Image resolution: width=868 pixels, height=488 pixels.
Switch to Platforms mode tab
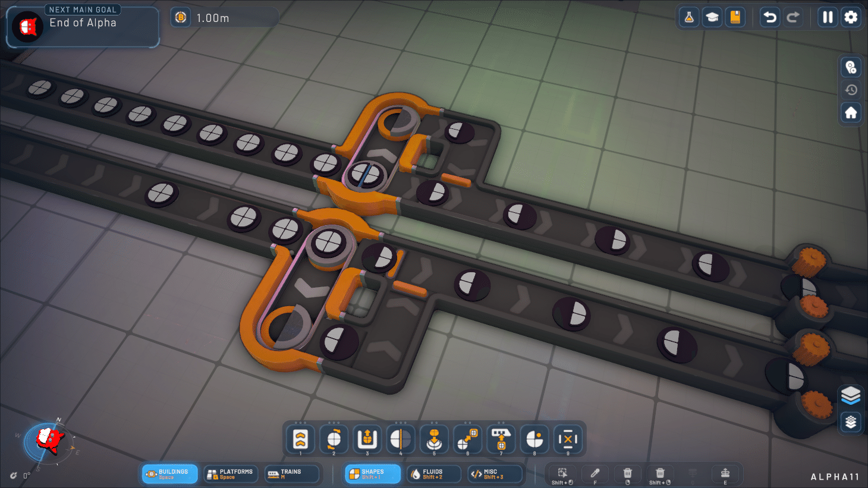coord(231,474)
